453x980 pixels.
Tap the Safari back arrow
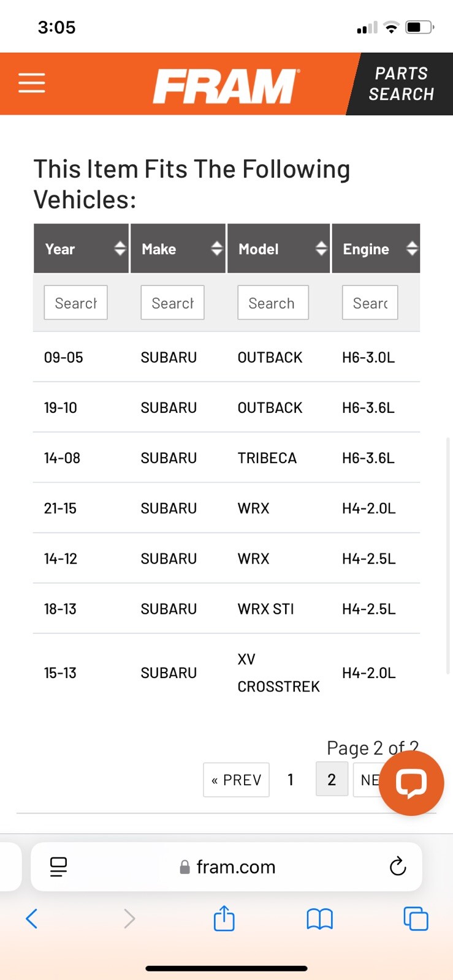32,918
